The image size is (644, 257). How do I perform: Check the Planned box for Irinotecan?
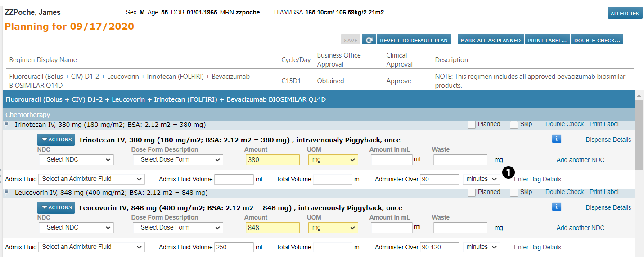[471, 125]
